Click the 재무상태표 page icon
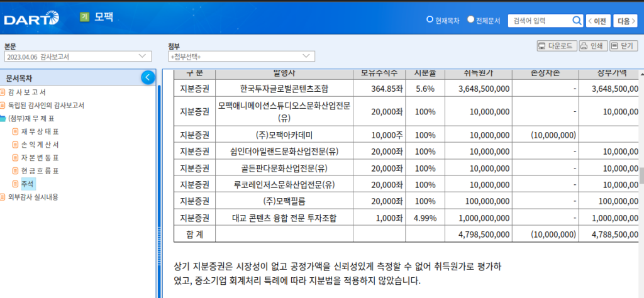Viewport: 644px width, 298px height. (15, 132)
